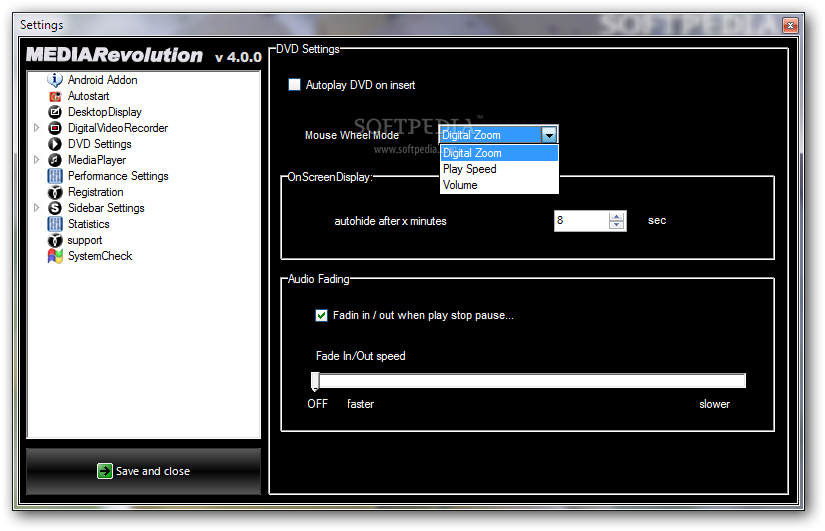825x531 pixels.
Task: Choose Digital Zoom from the dropdown list
Action: 499,153
